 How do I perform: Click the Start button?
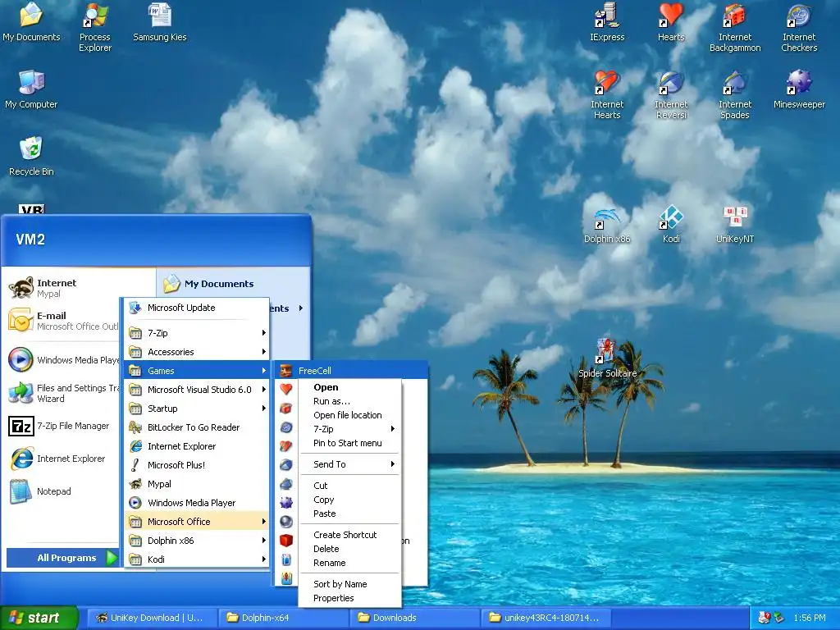click(x=39, y=618)
